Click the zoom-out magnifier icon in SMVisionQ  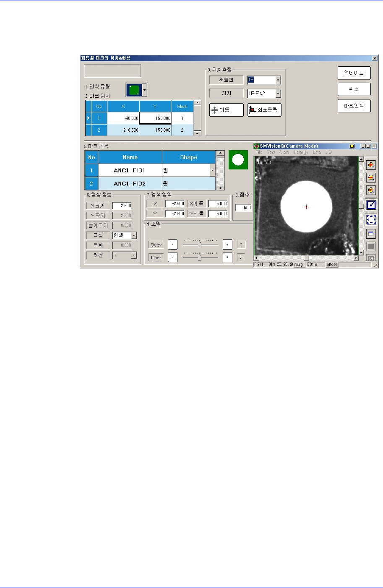371,177
